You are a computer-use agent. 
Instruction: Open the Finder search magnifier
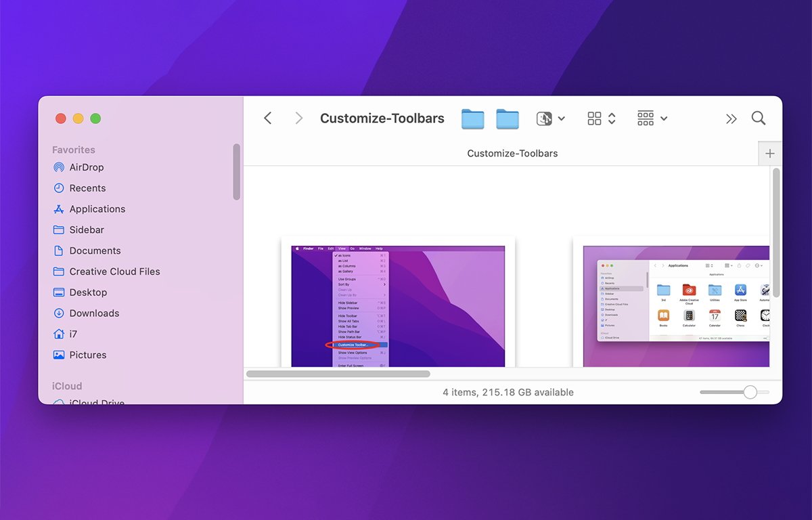(x=759, y=118)
